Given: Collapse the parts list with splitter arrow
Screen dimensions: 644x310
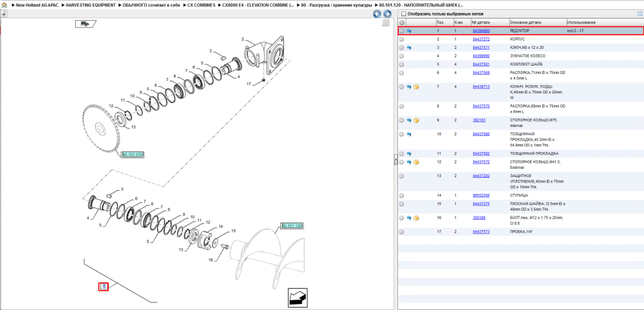Looking at the screenshot, I should pos(395,159).
